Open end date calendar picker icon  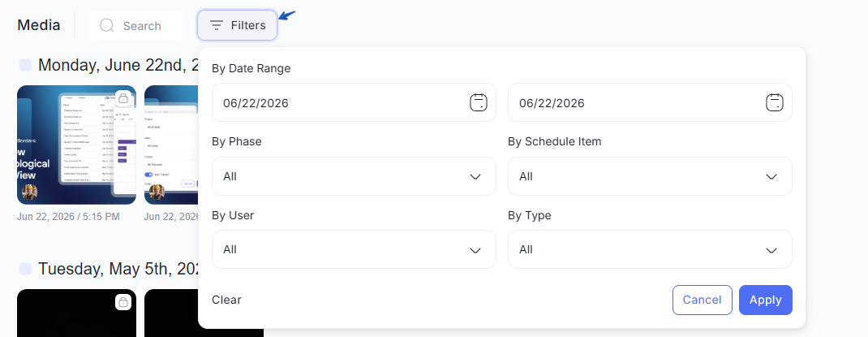point(775,102)
